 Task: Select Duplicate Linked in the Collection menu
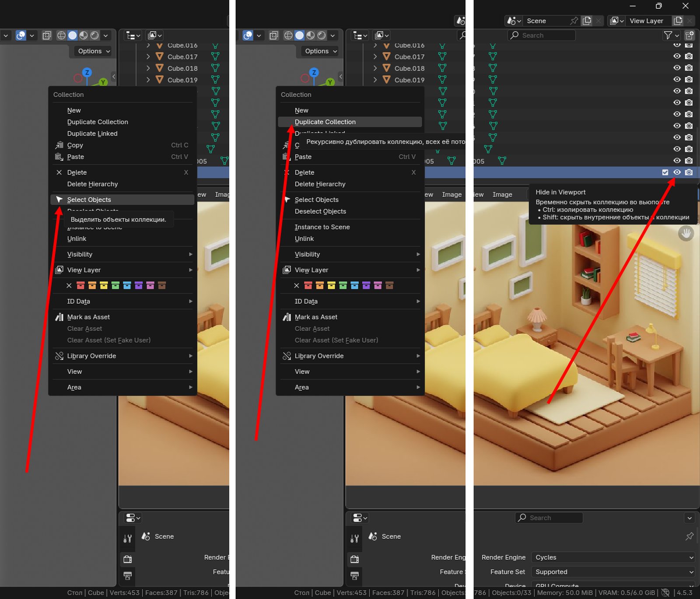click(x=92, y=133)
